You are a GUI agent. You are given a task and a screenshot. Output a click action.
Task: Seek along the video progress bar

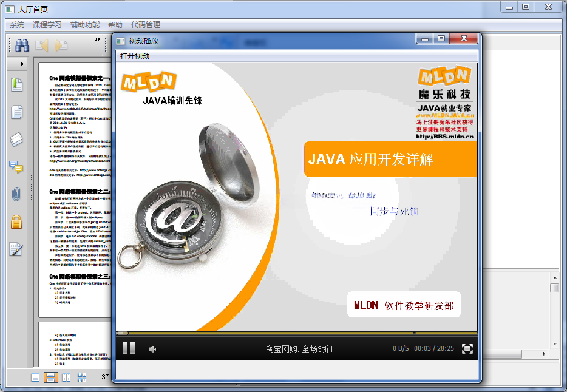(x=296, y=333)
